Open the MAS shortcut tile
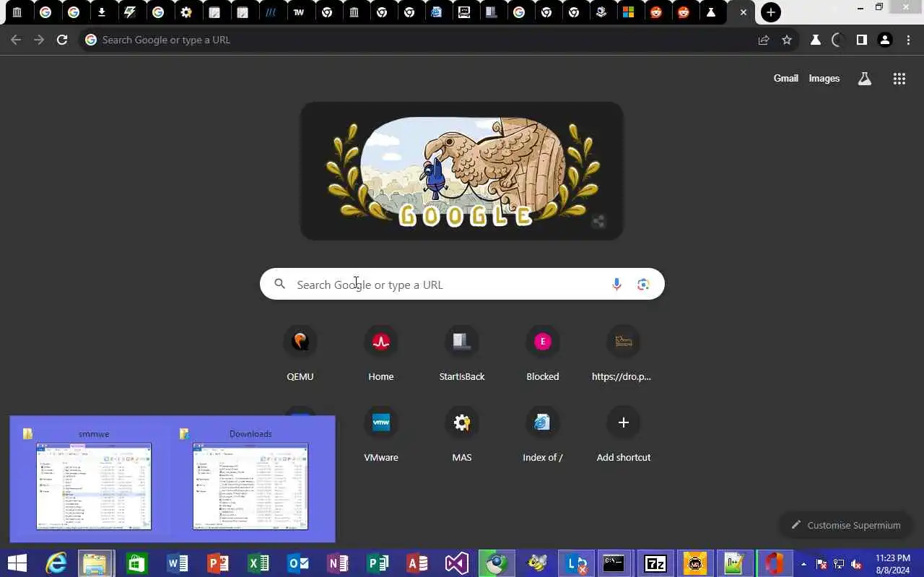Image resolution: width=924 pixels, height=577 pixels. point(462,434)
